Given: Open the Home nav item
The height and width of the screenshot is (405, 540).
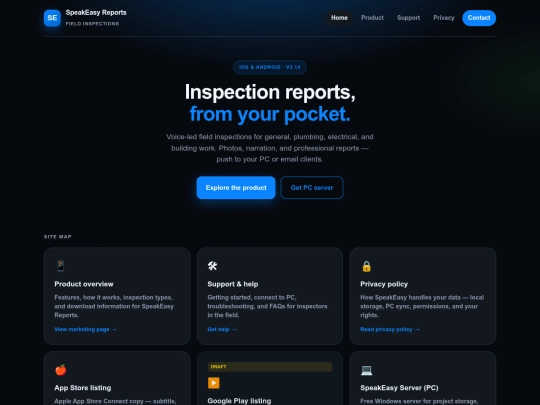Looking at the screenshot, I should coord(339,18).
